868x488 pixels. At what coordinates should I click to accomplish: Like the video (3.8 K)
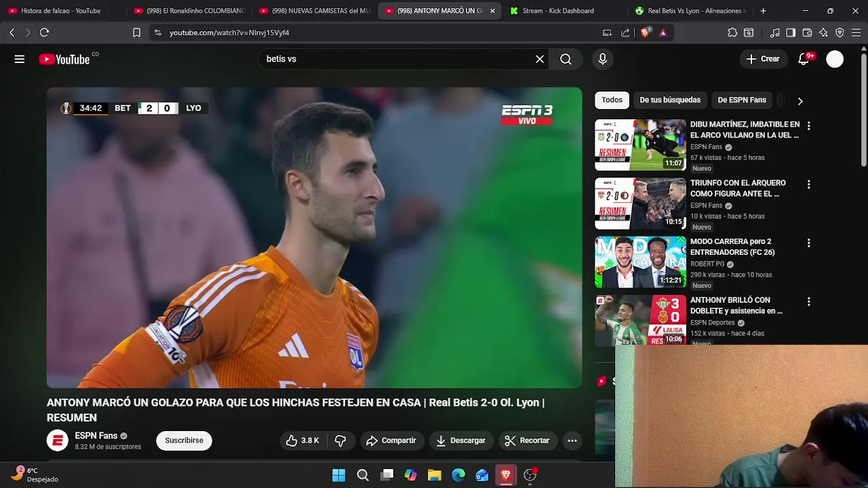(x=302, y=441)
